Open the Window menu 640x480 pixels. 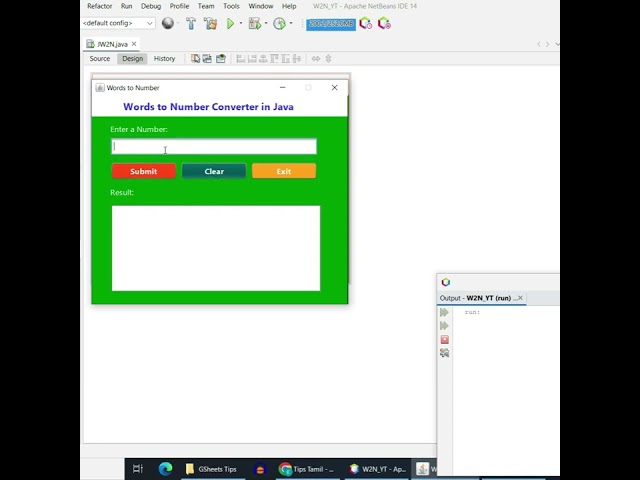point(261,6)
